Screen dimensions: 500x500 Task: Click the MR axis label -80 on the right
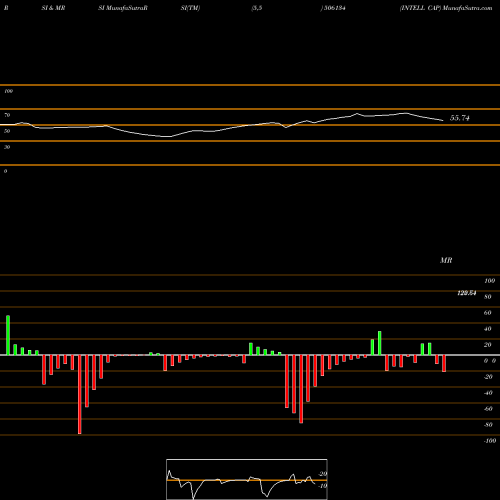488,425
